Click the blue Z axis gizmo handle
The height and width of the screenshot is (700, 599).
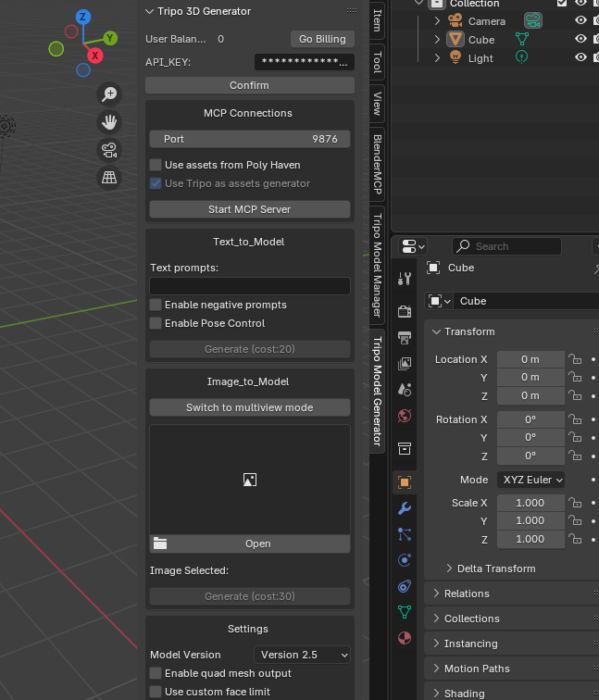83,17
